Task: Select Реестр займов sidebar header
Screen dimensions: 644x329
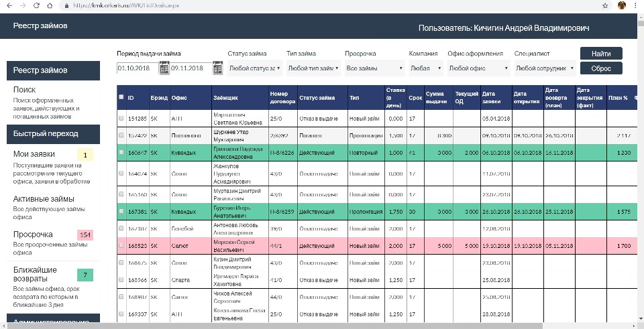Action: (54, 70)
